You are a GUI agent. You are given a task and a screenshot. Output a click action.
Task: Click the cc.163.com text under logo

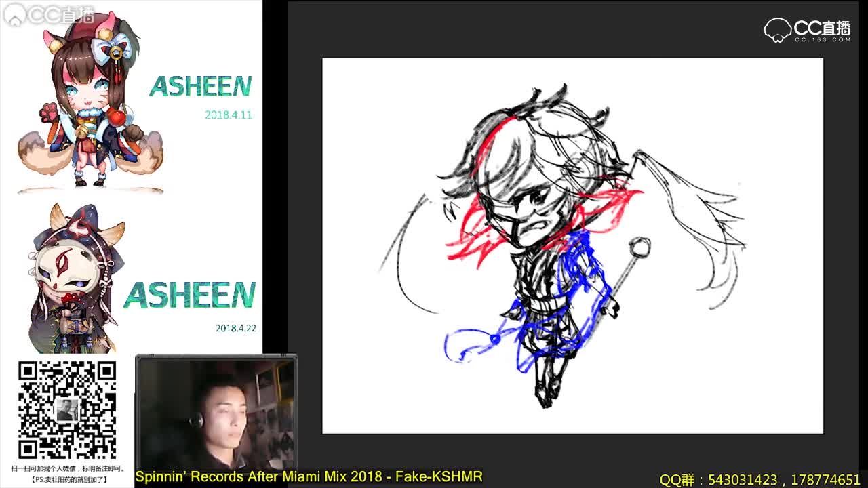pos(823,40)
